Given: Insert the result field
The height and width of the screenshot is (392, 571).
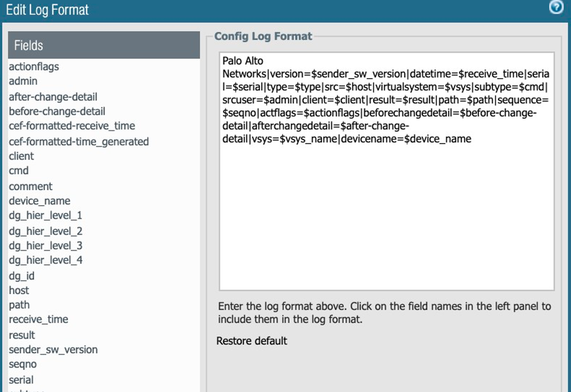Looking at the screenshot, I should (22, 335).
